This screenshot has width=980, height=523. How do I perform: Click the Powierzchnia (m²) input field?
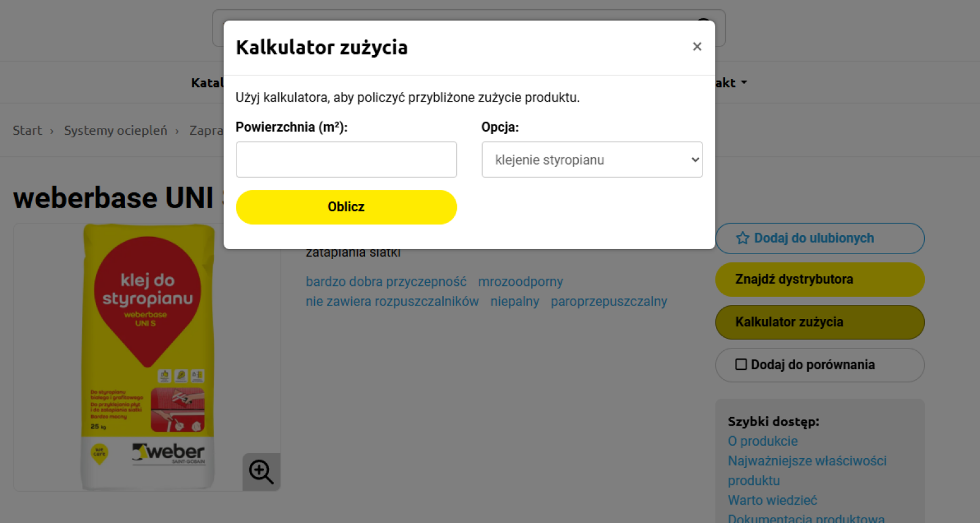tap(346, 160)
